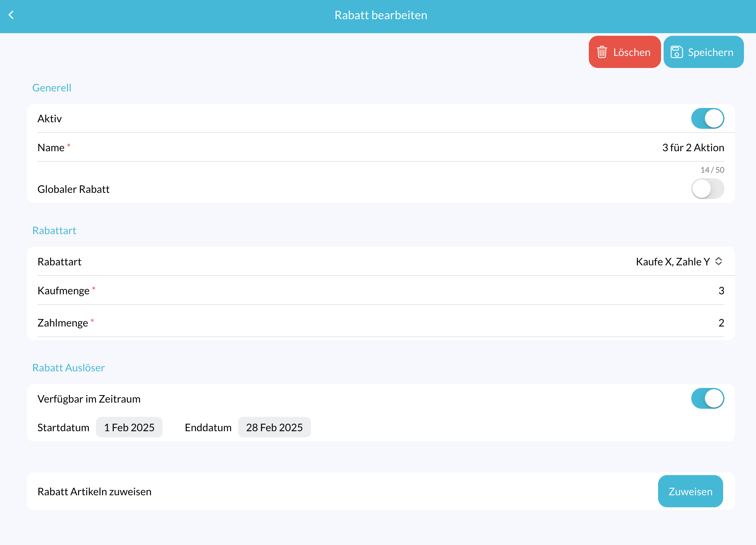
Task: Click the 'Enddatum' label
Action: pyautogui.click(x=208, y=427)
